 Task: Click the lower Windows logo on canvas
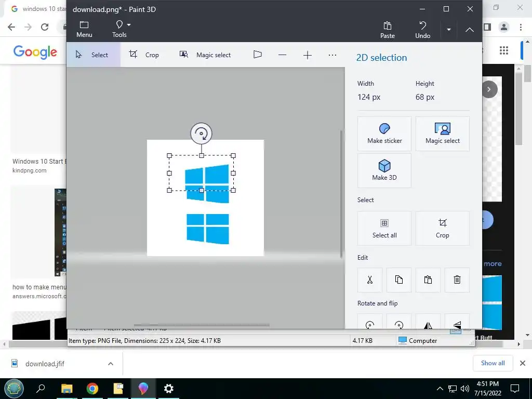tap(208, 229)
